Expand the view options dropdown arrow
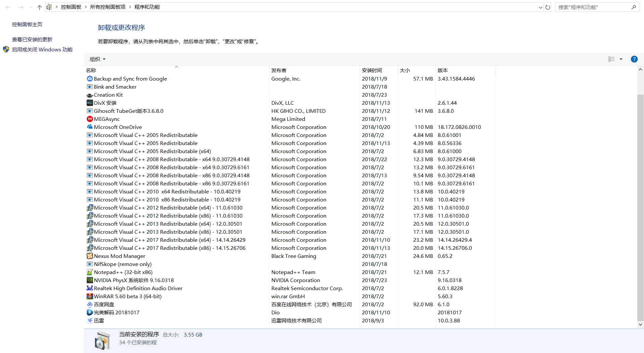Screen dimensions: 644x353 (621, 59)
